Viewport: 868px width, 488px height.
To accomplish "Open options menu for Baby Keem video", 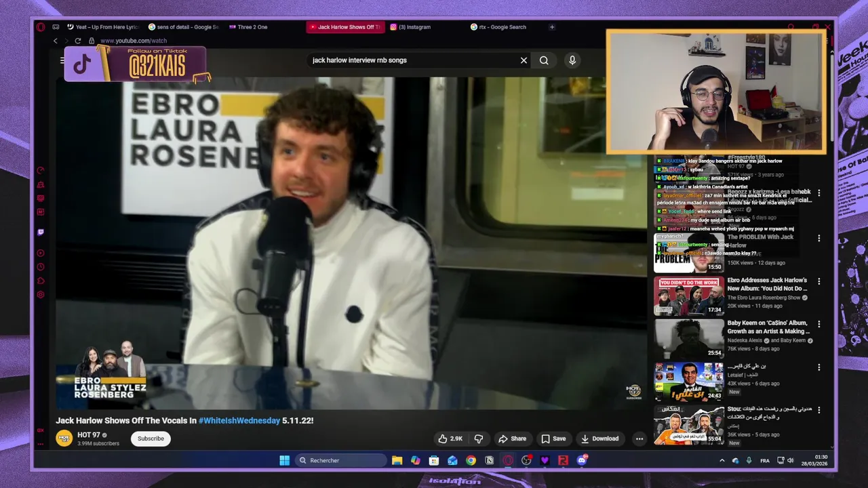I will 818,324.
